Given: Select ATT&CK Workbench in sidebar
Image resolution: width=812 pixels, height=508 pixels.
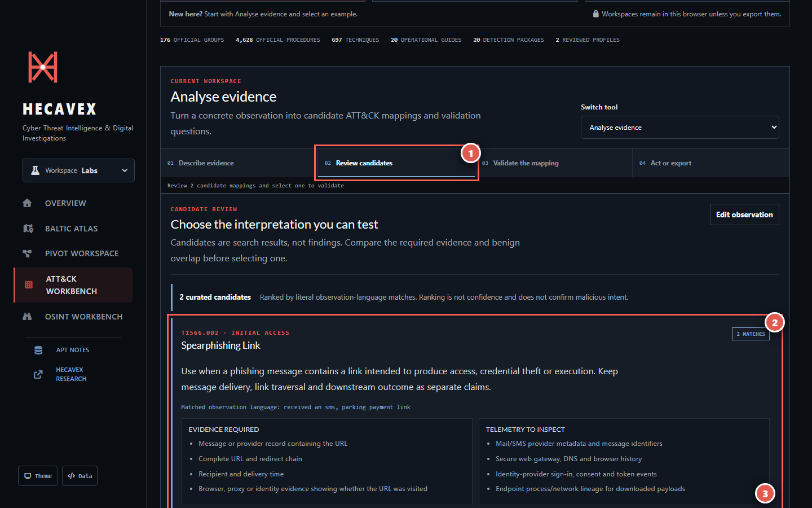Looking at the screenshot, I should pyautogui.click(x=73, y=285).
